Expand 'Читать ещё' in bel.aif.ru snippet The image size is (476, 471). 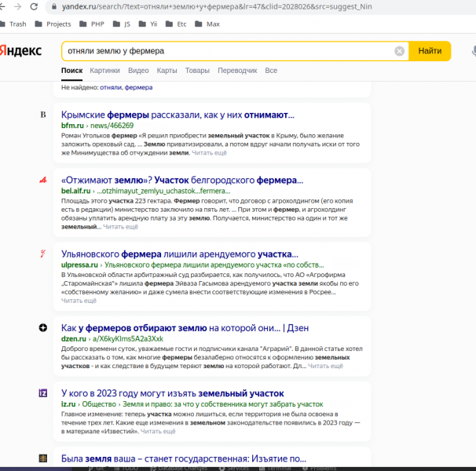pyautogui.click(x=120, y=227)
